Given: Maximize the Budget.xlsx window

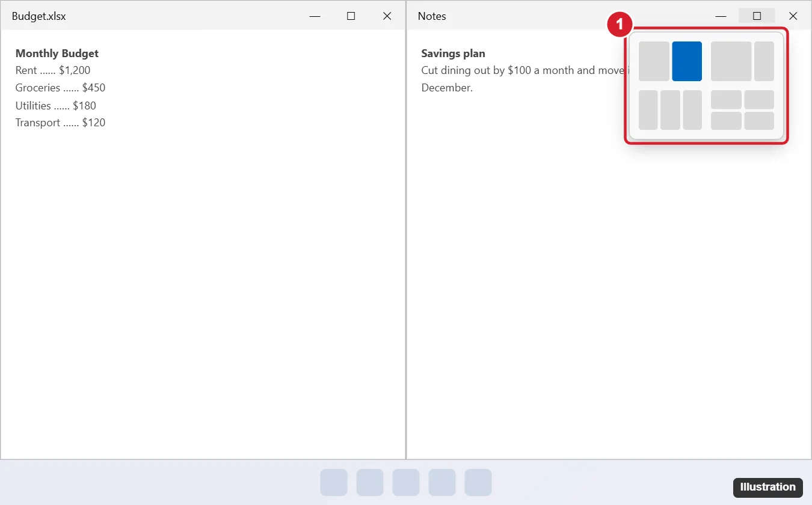Looking at the screenshot, I should [351, 16].
